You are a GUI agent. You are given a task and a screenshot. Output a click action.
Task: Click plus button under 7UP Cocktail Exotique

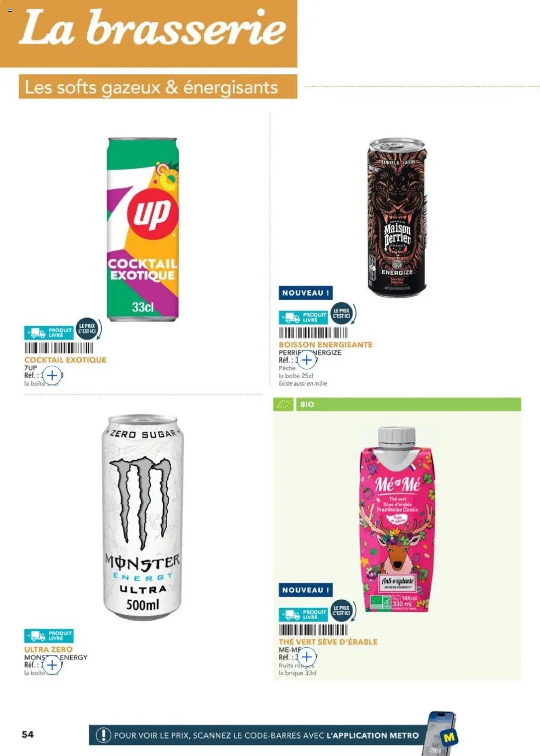coord(52,375)
